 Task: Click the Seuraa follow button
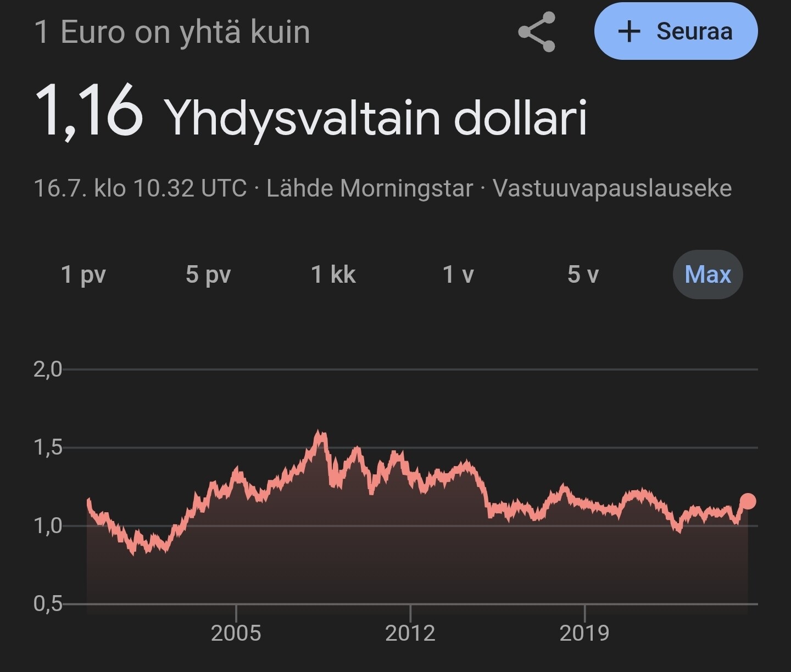coord(676,31)
